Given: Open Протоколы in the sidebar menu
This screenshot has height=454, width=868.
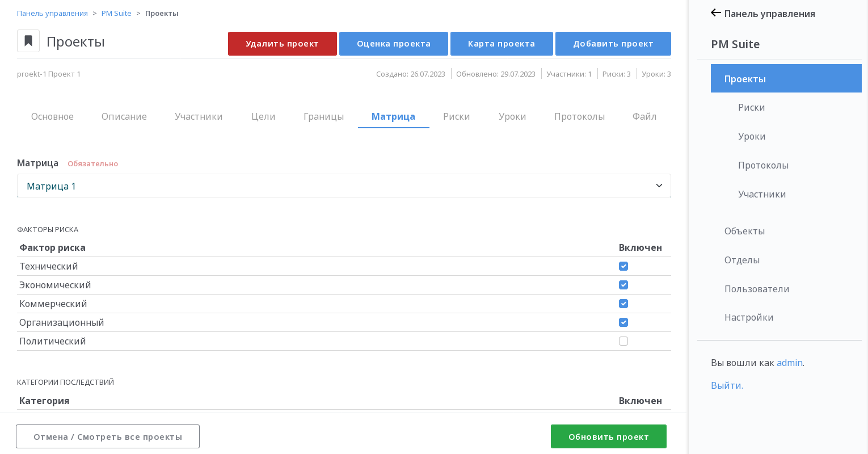Looking at the screenshot, I should (763, 165).
